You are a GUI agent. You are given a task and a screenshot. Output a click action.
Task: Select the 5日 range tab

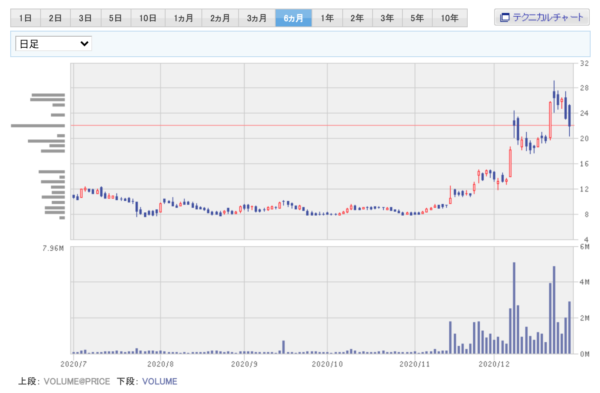[x=116, y=18]
